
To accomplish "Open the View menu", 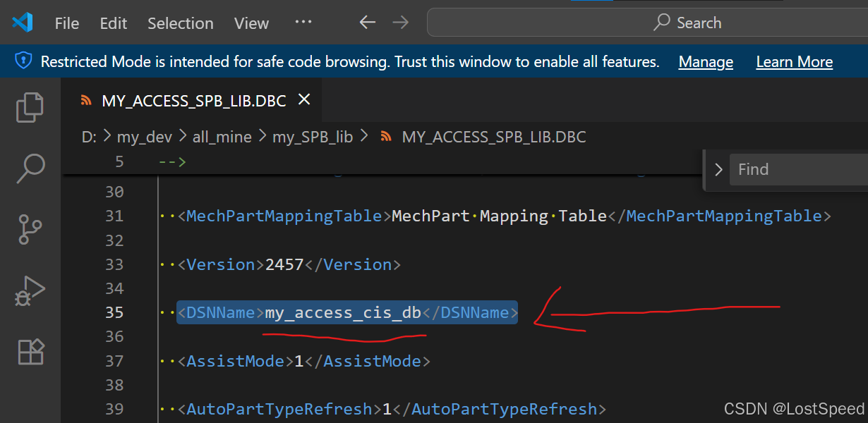I will point(251,23).
